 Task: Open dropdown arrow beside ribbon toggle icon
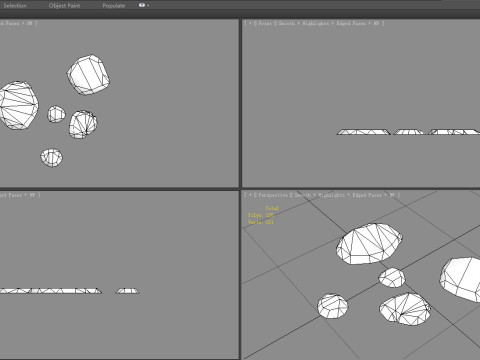click(148, 6)
